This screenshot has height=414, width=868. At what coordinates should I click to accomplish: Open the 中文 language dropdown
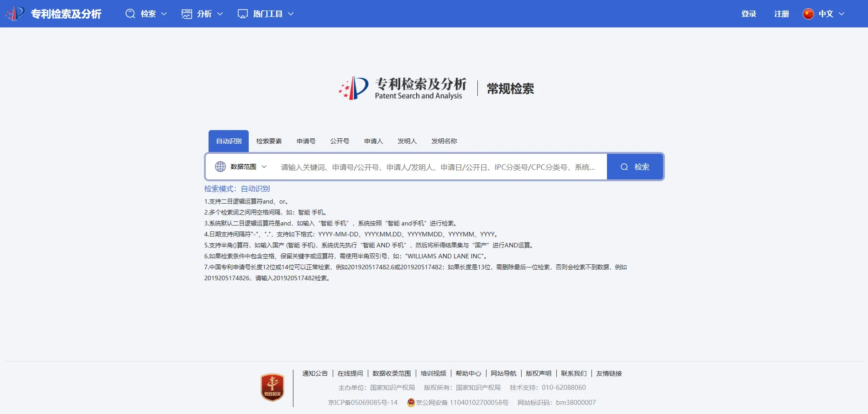click(x=842, y=14)
